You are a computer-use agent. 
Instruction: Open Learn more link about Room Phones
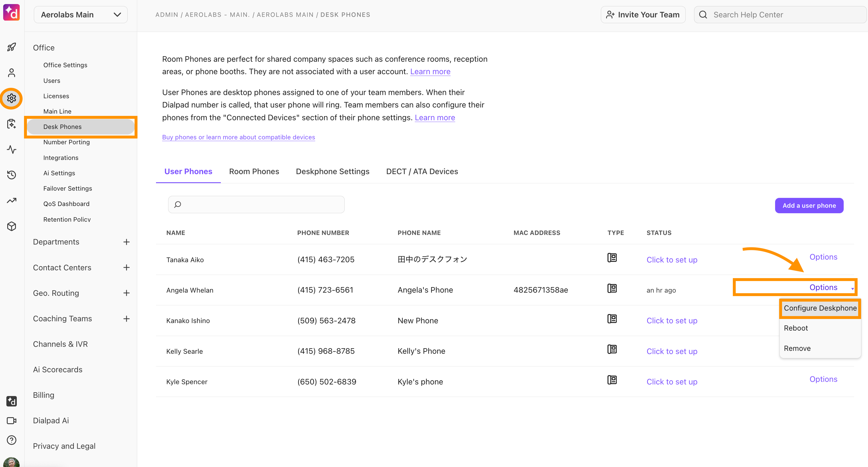(430, 72)
